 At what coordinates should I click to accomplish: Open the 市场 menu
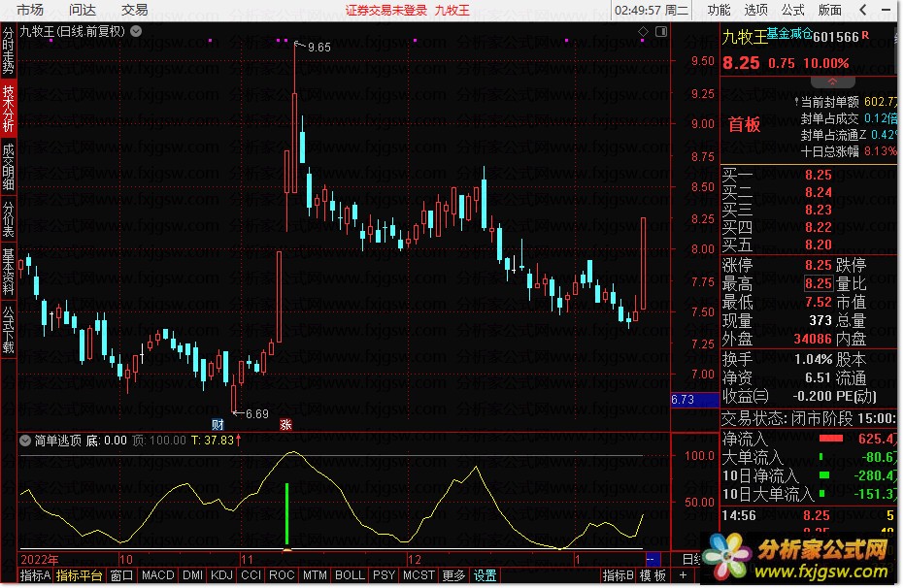[x=30, y=10]
